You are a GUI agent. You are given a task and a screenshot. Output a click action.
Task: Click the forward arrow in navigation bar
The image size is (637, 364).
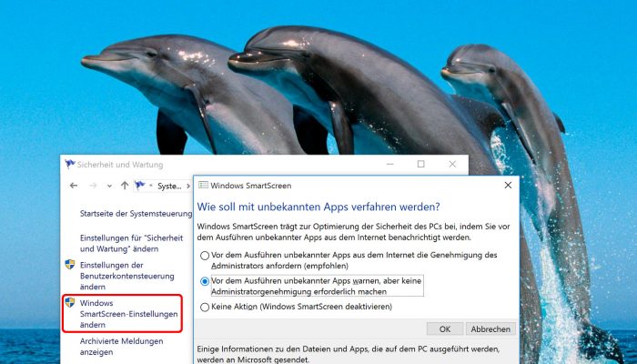click(93, 186)
